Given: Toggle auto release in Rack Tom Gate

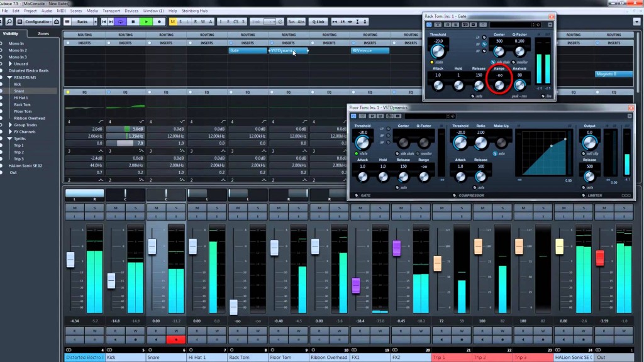Looking at the screenshot, I should point(473,96).
